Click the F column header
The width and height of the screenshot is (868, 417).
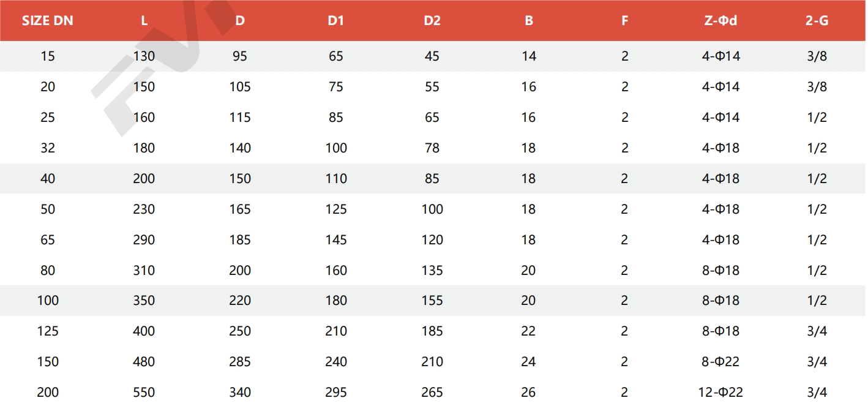point(624,20)
